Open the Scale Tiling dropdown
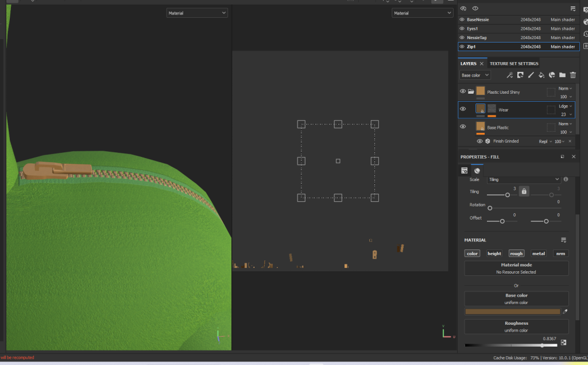Image resolution: width=588 pixels, height=365 pixels. pyautogui.click(x=523, y=179)
